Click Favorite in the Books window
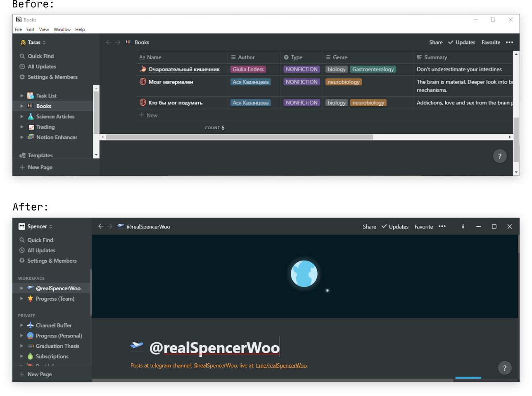This screenshot has width=532, height=396. point(491,43)
